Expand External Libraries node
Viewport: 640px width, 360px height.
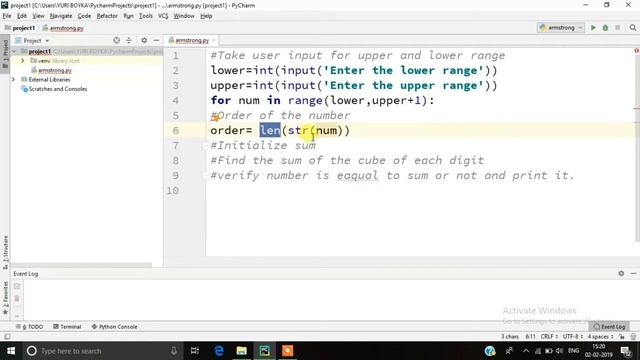pos(13,80)
